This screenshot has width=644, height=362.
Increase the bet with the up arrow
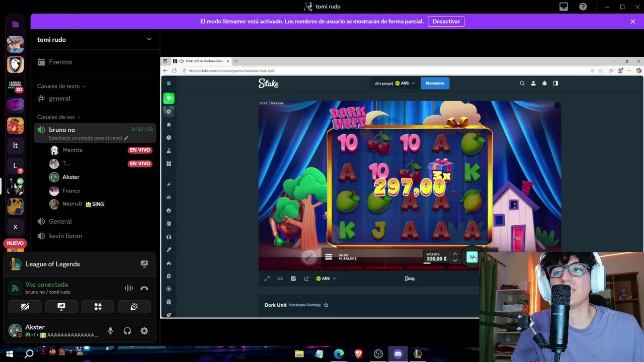coord(455,254)
